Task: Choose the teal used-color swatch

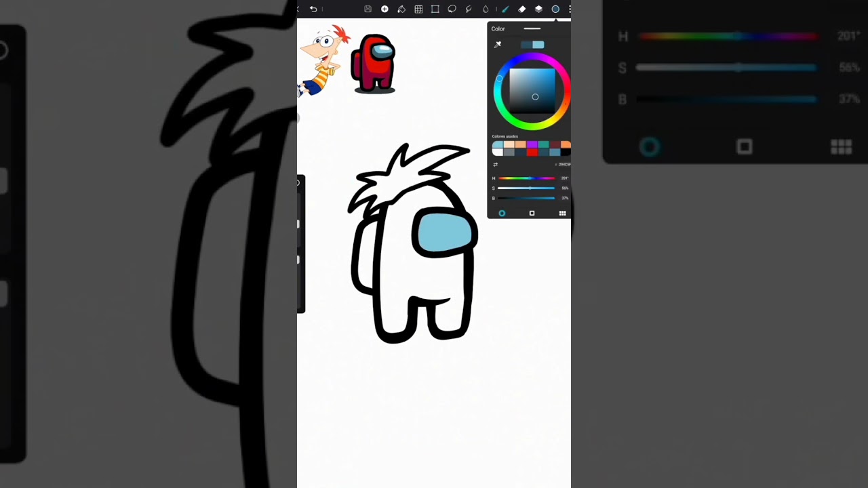Action: 543,144
